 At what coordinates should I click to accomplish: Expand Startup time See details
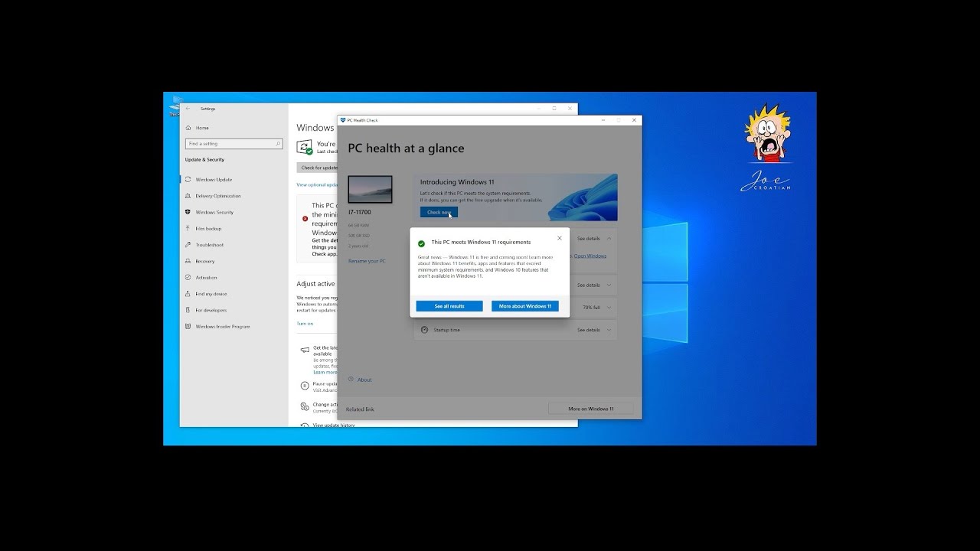594,330
